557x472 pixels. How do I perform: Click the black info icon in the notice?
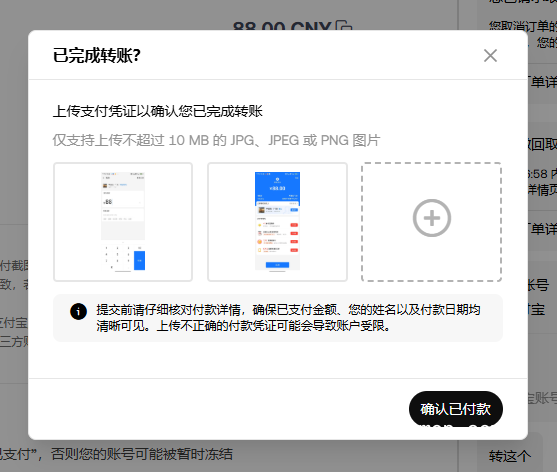[x=79, y=311]
